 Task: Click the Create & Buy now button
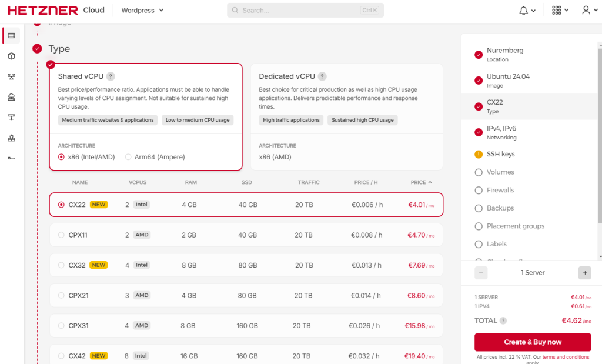(533, 342)
